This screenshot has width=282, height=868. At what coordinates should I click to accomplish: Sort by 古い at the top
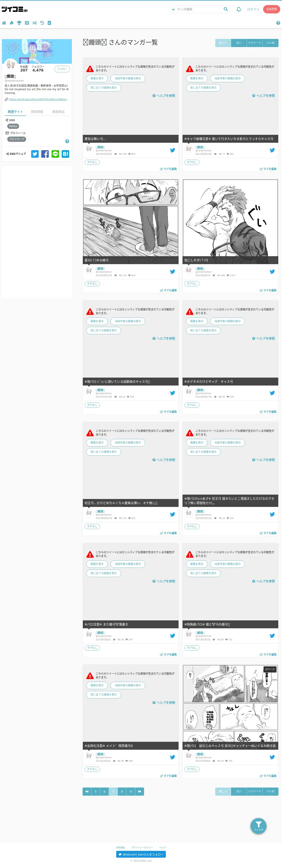pos(239,43)
